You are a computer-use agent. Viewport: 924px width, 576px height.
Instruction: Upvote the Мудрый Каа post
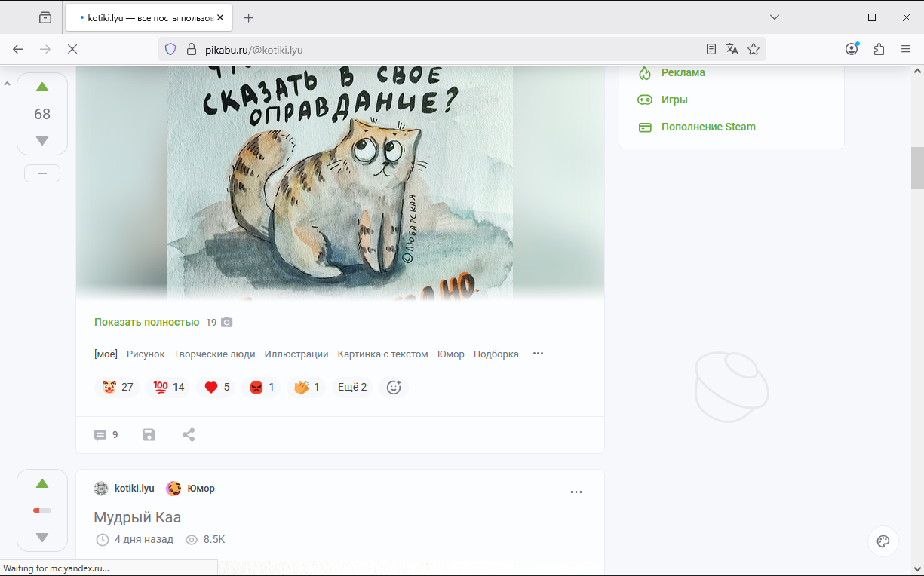pos(42,483)
